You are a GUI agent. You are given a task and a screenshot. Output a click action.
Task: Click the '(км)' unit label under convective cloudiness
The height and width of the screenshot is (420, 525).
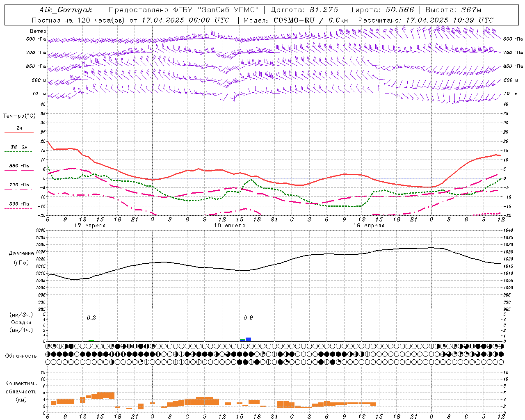click(21, 399)
